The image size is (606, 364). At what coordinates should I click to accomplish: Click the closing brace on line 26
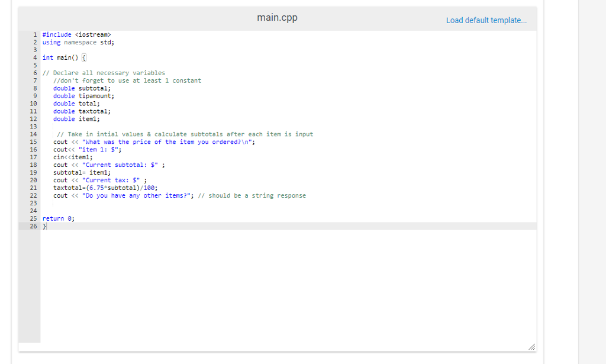tap(44, 226)
